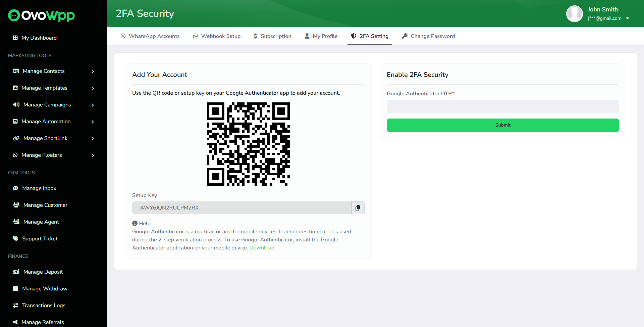The width and height of the screenshot is (644, 327).
Task: Focus the Google Authenticator OTP field
Action: pyautogui.click(x=502, y=106)
